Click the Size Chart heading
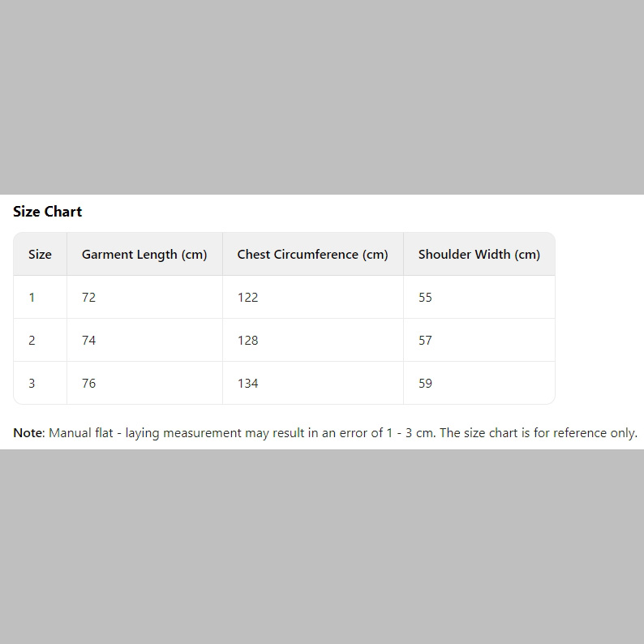The height and width of the screenshot is (644, 644). 48,212
